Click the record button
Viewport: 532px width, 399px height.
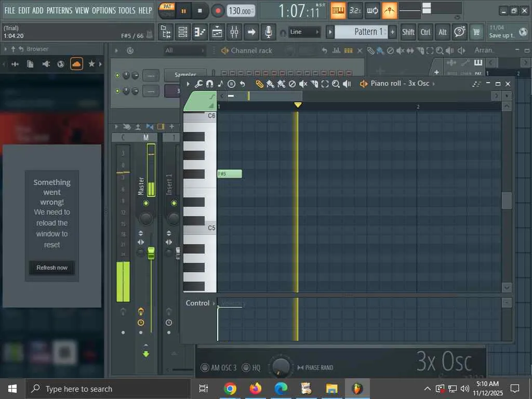pos(218,11)
